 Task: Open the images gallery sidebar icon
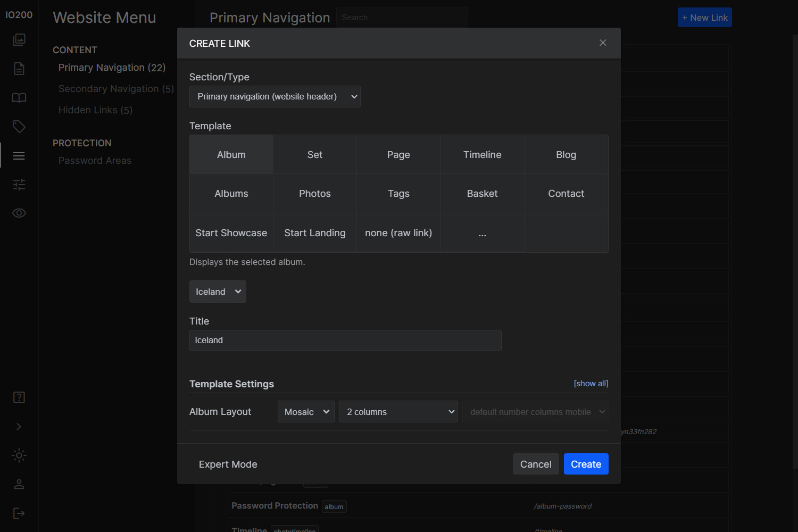tap(19, 39)
